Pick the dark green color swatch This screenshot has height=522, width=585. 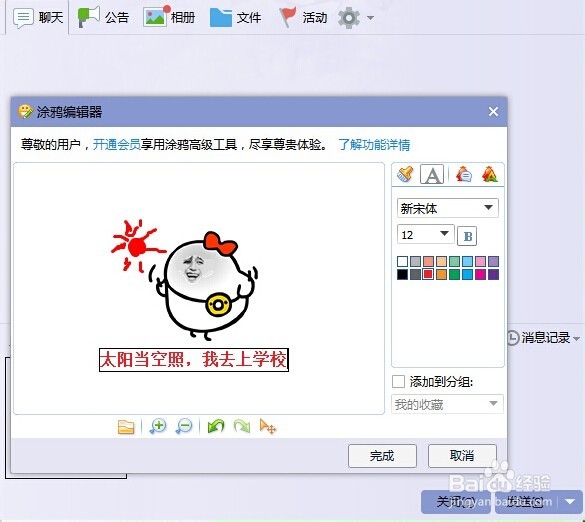454,274
